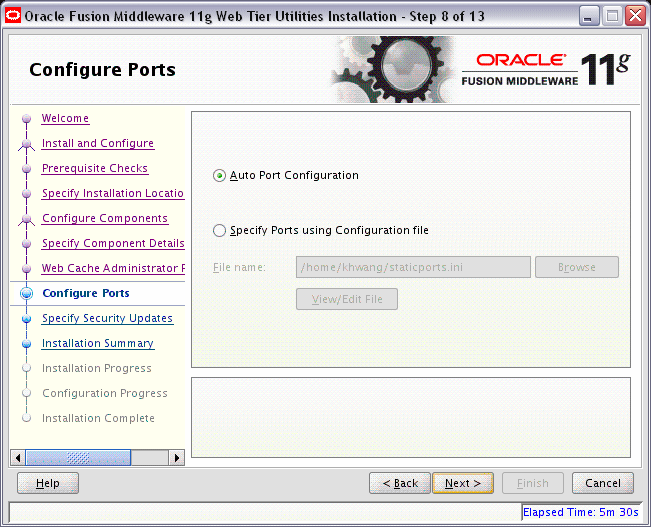
Task: Go to Install and Configure step
Action: point(98,143)
